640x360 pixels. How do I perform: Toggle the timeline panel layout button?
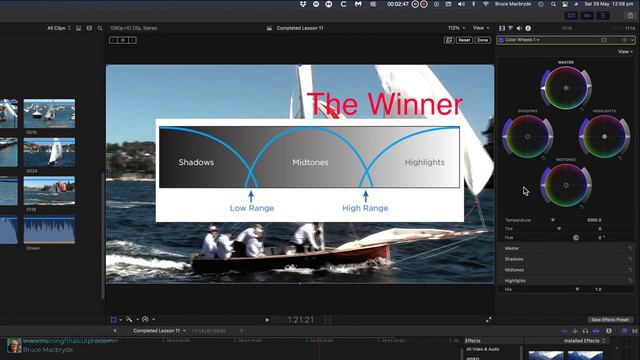point(587,16)
